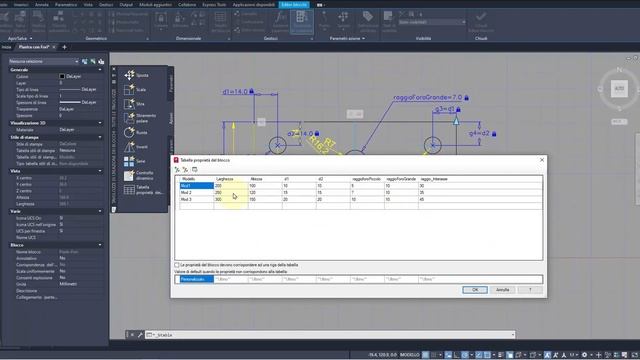640x360 pixels.
Task: Collapse the Blocco properties section
Action: click(100, 245)
